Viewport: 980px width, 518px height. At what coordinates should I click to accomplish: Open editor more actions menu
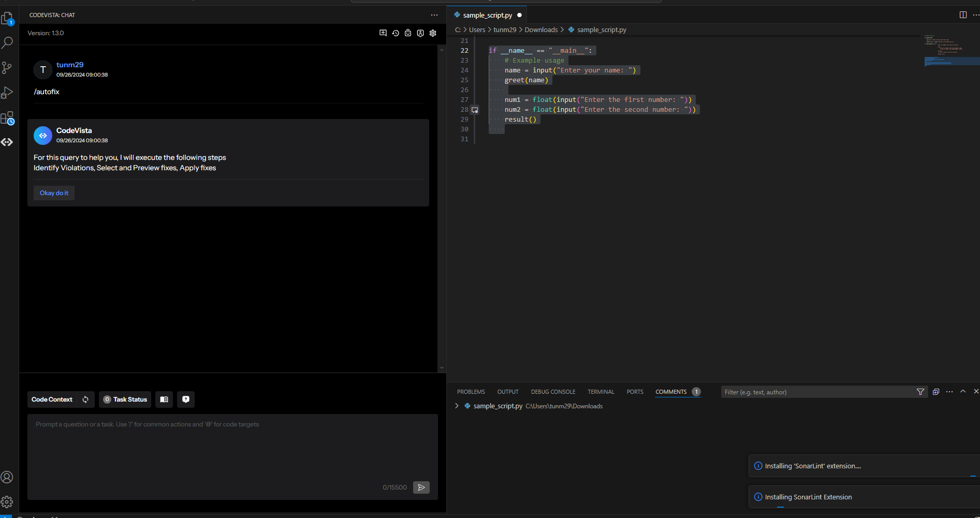976,15
